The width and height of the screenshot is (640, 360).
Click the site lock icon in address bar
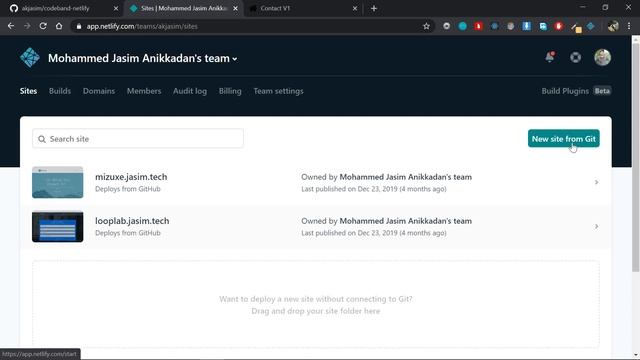(79, 26)
